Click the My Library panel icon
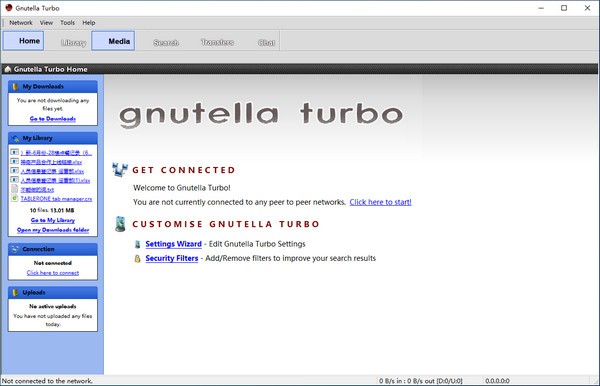 [15, 138]
